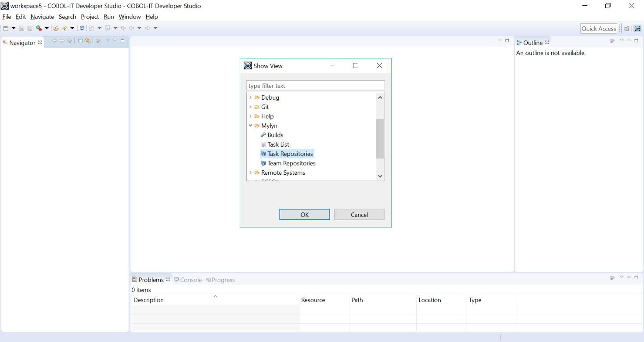Click OK to open Task Repositories view
The width and height of the screenshot is (644, 342).
point(304,214)
